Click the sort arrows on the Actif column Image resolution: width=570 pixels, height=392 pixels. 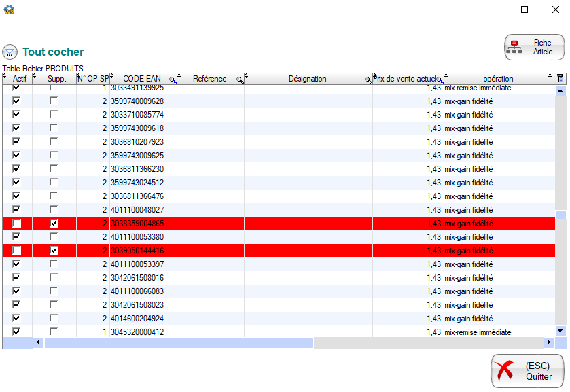click(x=5, y=77)
